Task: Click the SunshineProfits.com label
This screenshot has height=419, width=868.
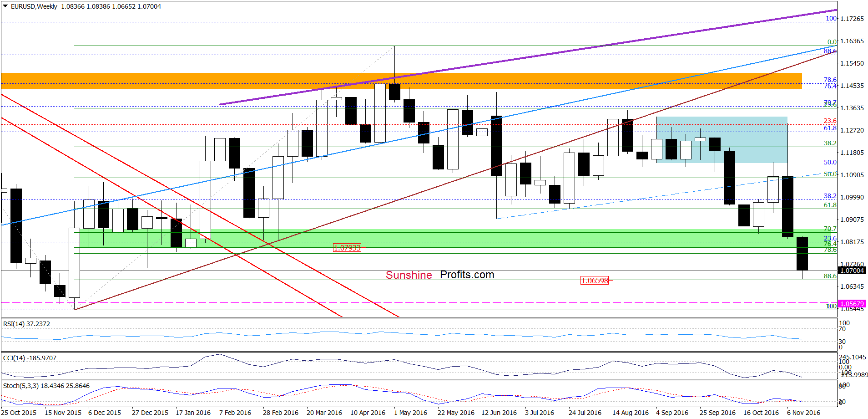Action: (x=440, y=275)
